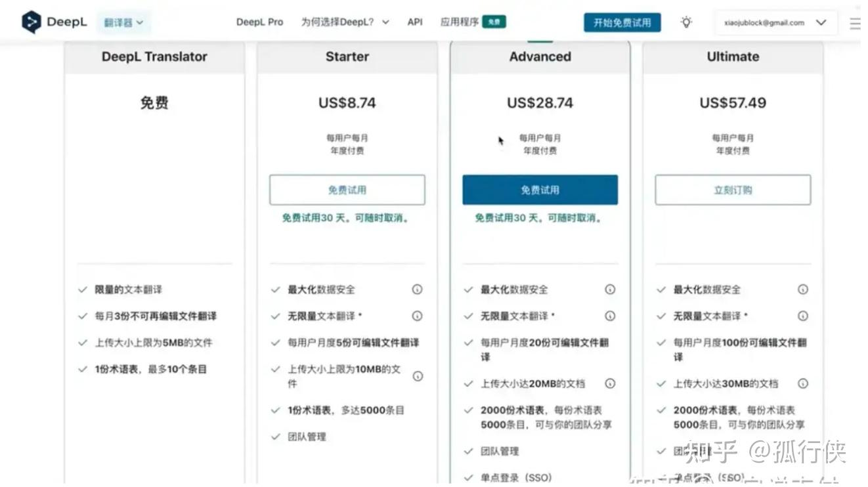Select DeepL Pro in the navigation bar
This screenshot has width=868, height=487.
click(x=260, y=21)
